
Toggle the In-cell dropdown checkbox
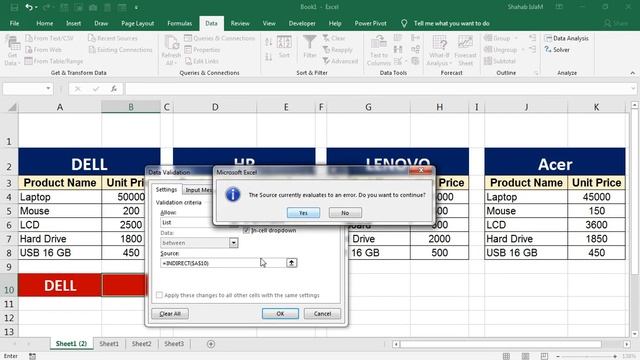tap(246, 230)
